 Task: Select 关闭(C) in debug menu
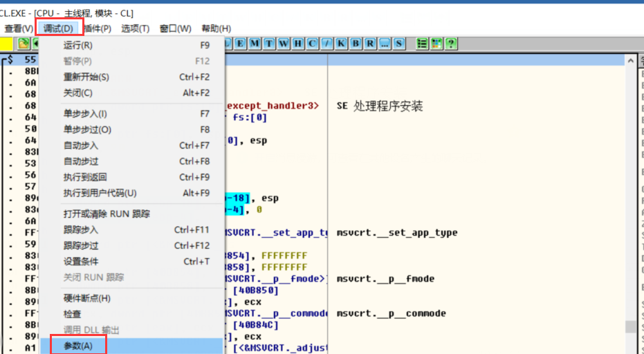point(131,93)
